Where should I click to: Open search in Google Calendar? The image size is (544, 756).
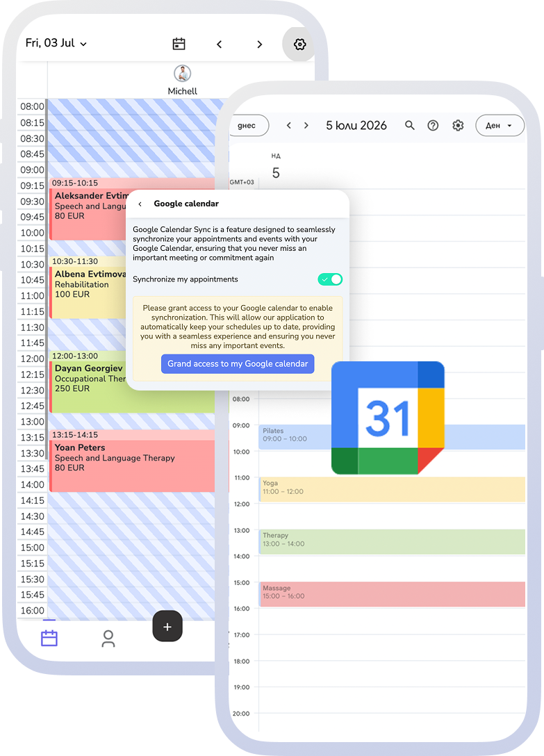pos(409,125)
